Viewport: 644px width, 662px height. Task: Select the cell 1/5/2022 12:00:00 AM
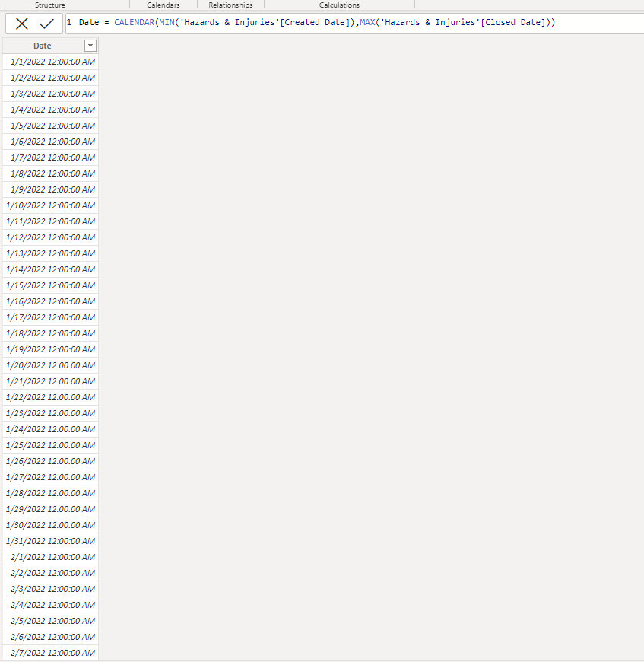pos(50,126)
